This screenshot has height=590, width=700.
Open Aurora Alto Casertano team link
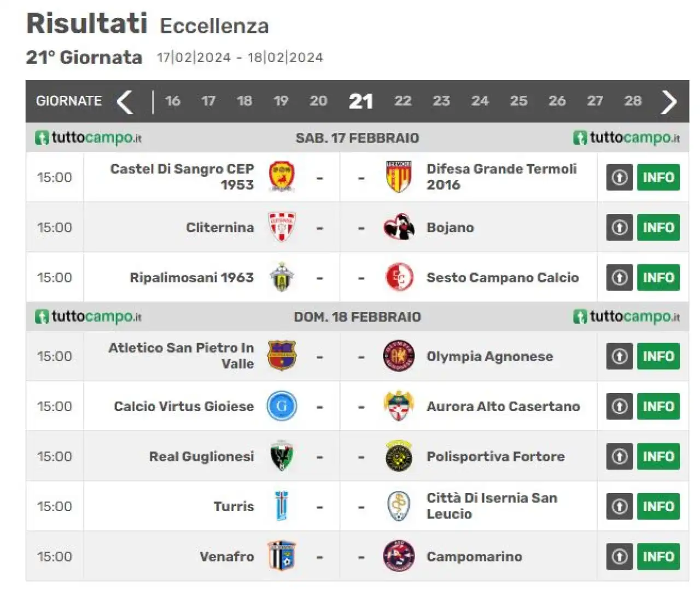tap(503, 406)
